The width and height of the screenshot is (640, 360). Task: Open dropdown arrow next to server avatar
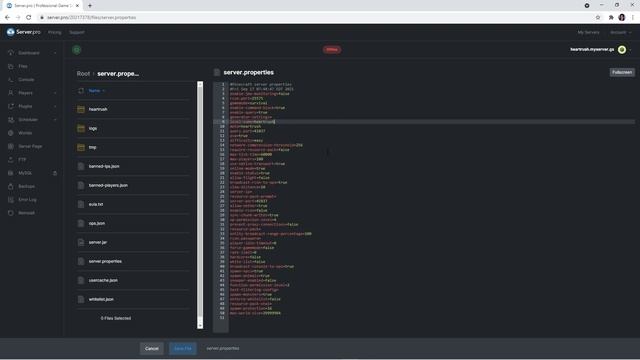[630, 50]
